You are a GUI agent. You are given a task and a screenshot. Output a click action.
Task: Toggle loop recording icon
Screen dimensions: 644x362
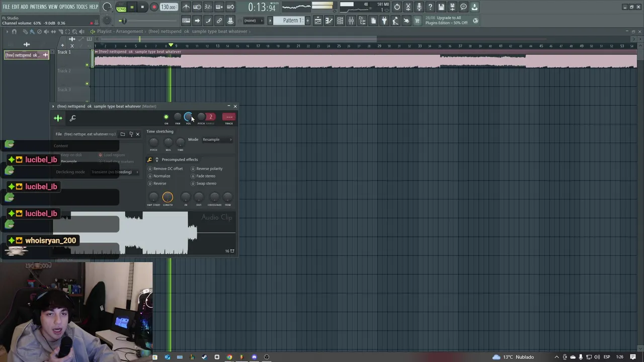point(230,7)
